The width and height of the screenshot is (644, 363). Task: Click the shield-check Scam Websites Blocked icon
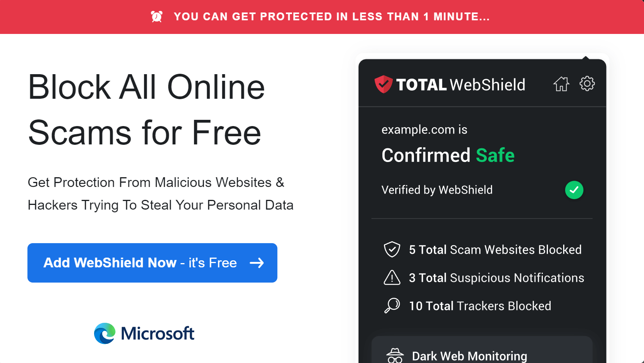click(392, 249)
